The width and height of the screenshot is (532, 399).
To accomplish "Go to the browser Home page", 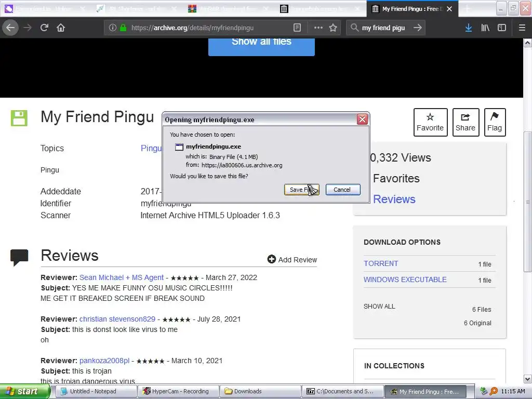I will 61,28.
